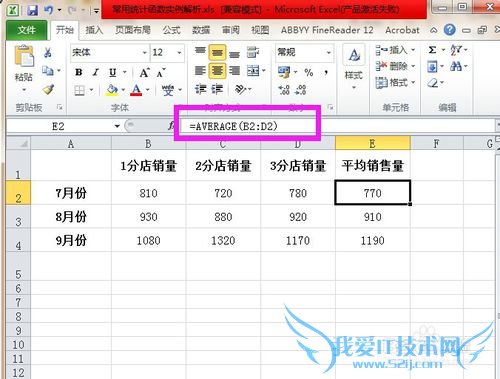
Task: Select row 3 header
Action: click(18, 217)
